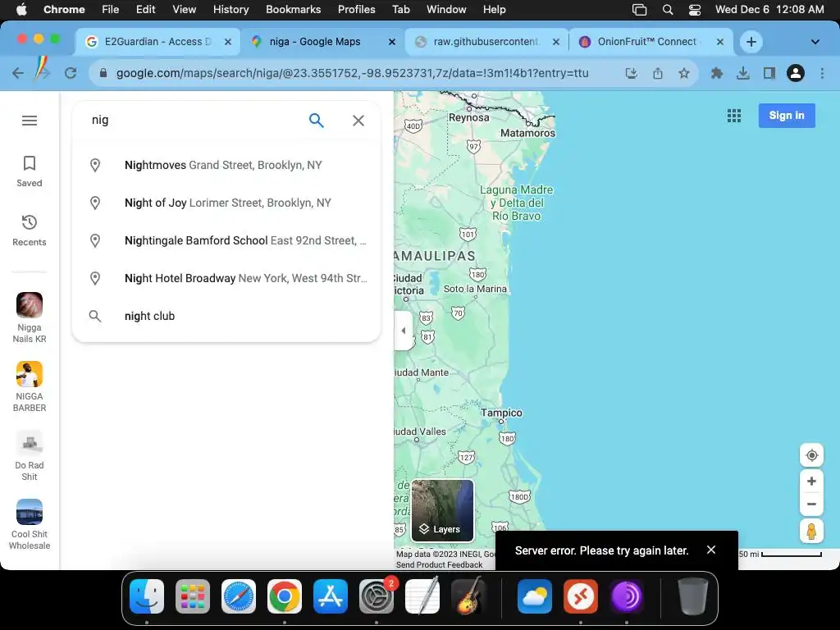Open macOS Control Center
The height and width of the screenshot is (630, 840).
694,10
